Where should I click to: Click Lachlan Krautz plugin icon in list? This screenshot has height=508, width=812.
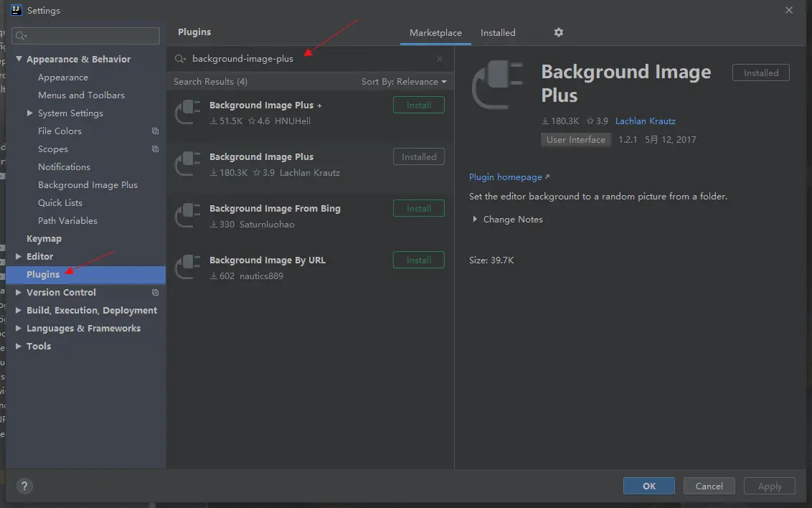tap(188, 164)
